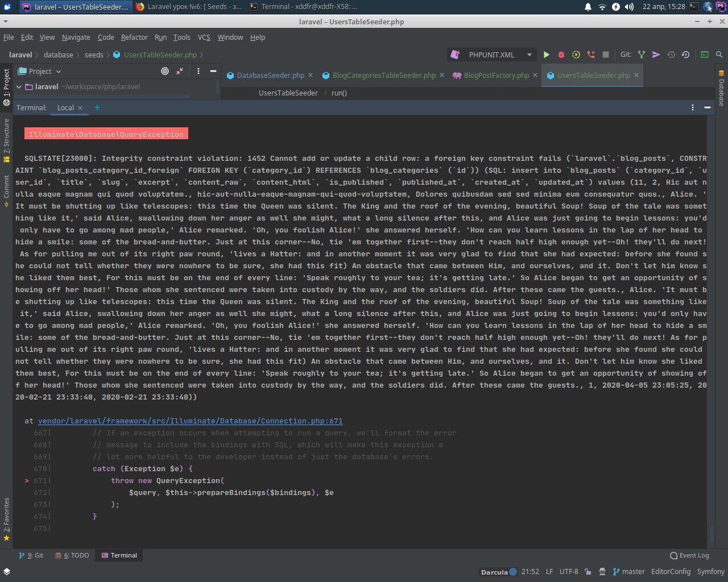728x582 pixels.
Task: Click laravel breadcrumb in navigation bar
Action: pos(20,55)
